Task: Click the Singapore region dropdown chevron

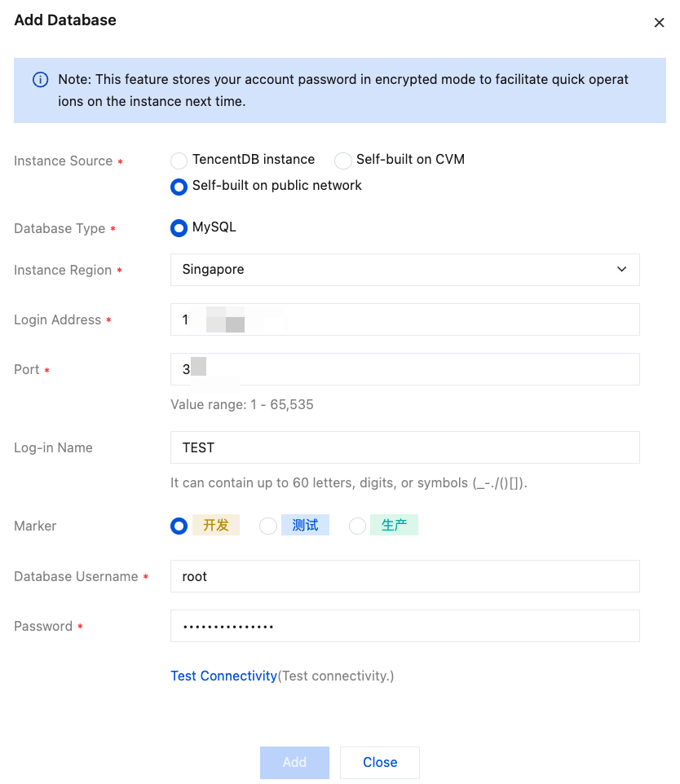Action: (x=621, y=270)
